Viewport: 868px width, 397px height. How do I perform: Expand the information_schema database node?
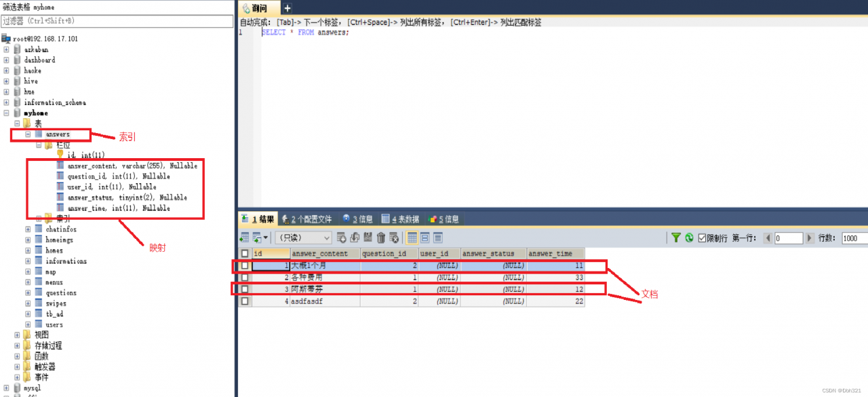click(6, 102)
